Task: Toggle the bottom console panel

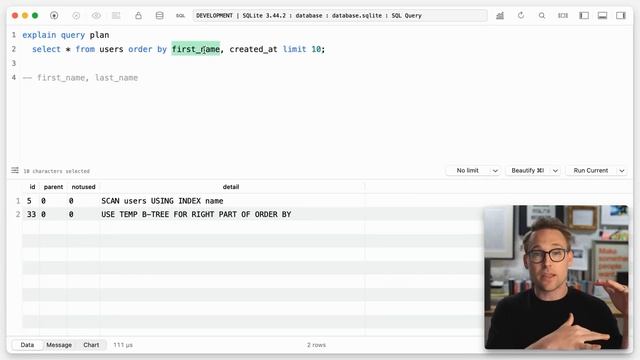Action: 602,16
